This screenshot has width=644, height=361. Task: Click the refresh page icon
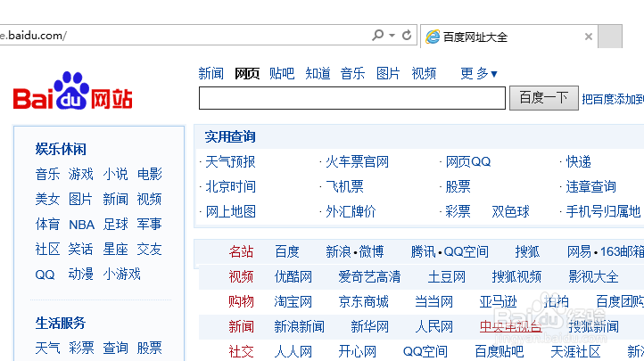point(407,36)
